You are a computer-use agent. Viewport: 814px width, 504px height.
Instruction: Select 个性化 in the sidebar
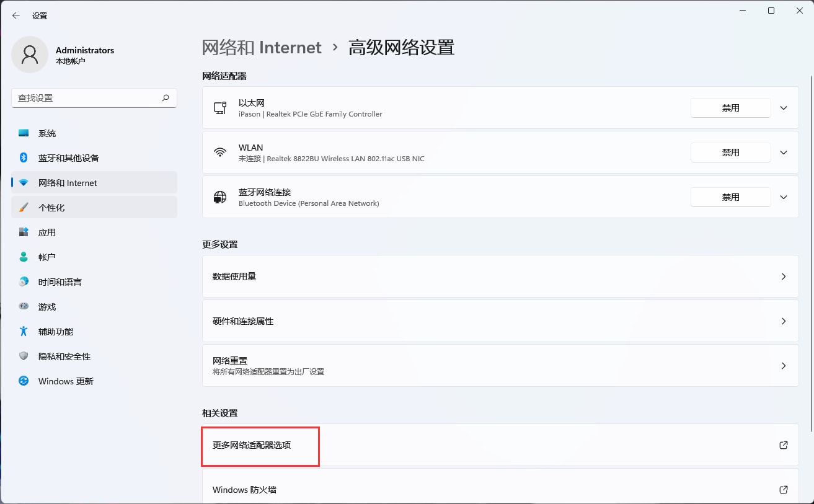(56, 207)
